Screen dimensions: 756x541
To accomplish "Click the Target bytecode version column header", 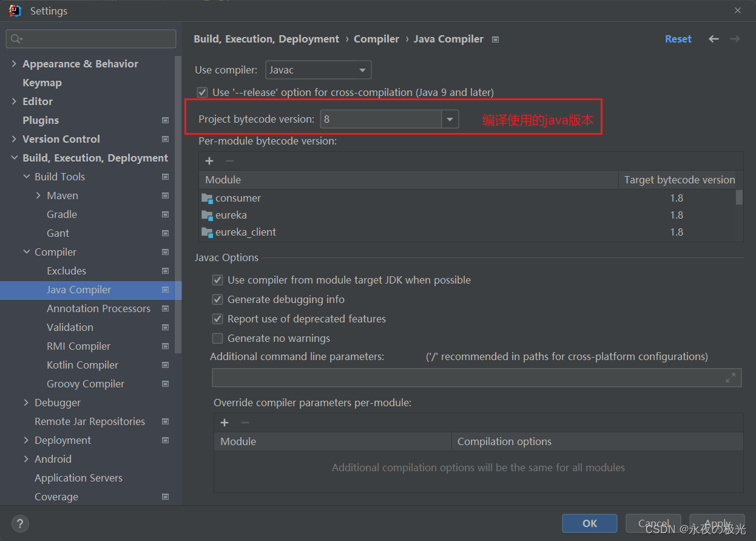I will [x=680, y=180].
